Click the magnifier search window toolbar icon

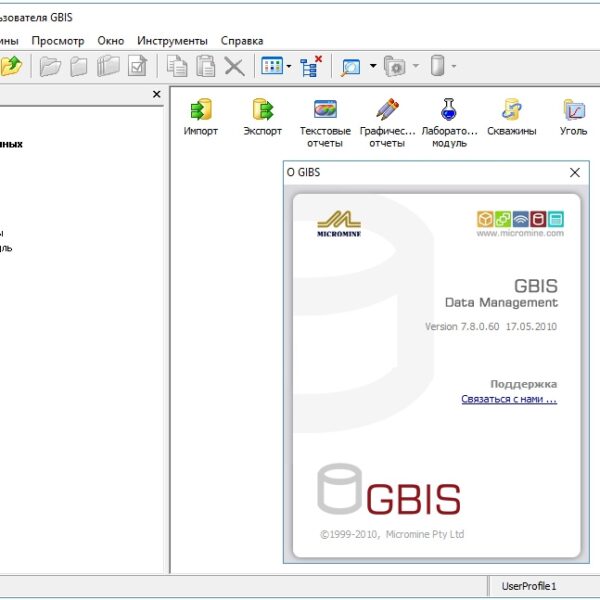click(351, 67)
